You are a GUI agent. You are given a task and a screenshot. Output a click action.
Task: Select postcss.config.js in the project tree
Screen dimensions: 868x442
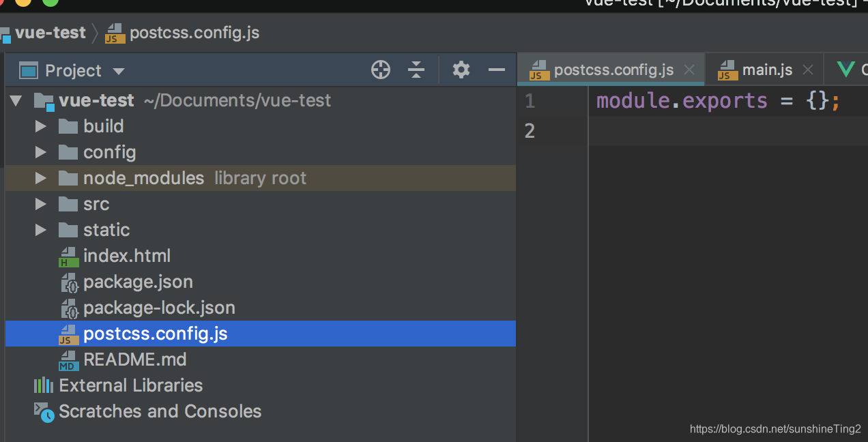(156, 334)
